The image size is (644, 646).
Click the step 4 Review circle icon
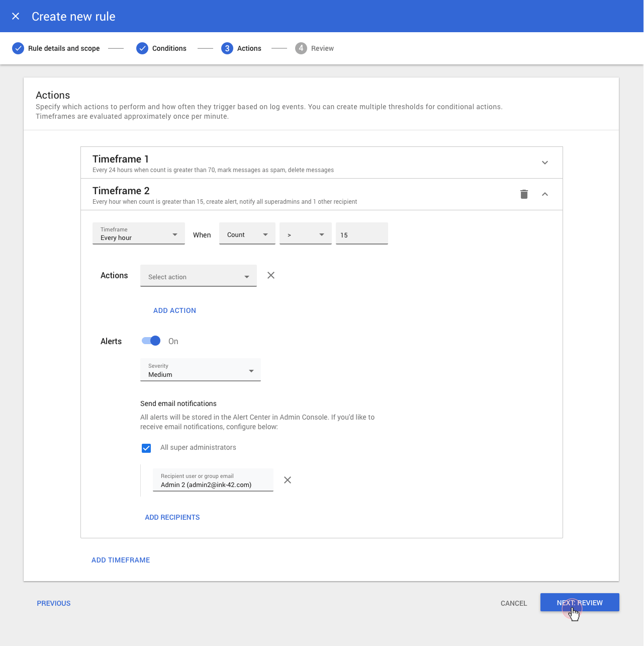[x=301, y=48]
